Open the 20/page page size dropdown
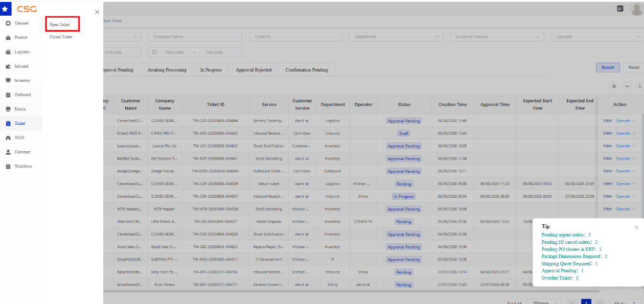This screenshot has width=644, height=304. [x=544, y=302]
